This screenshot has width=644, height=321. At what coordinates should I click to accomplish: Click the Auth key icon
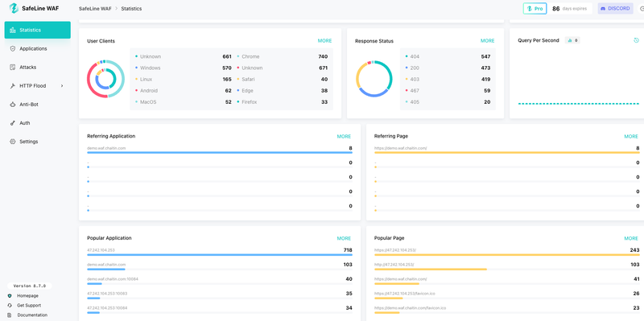(x=12, y=123)
